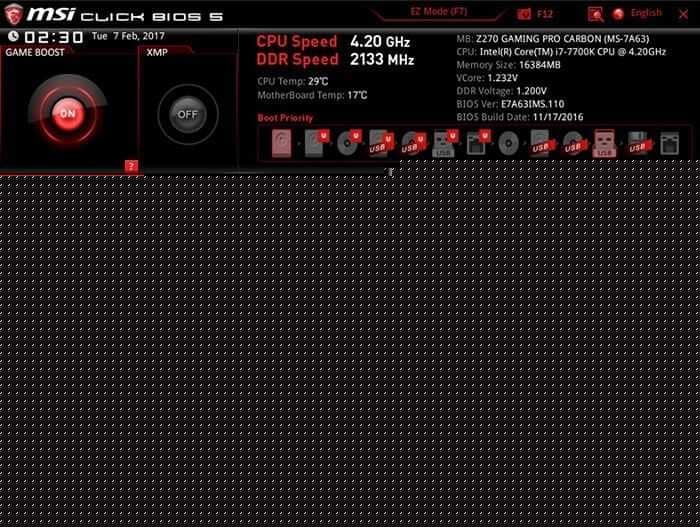Select the last network boot device icon

point(670,143)
